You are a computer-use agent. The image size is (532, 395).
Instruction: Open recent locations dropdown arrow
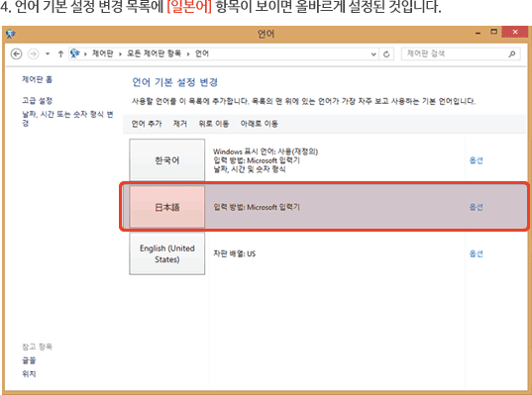[x=48, y=53]
